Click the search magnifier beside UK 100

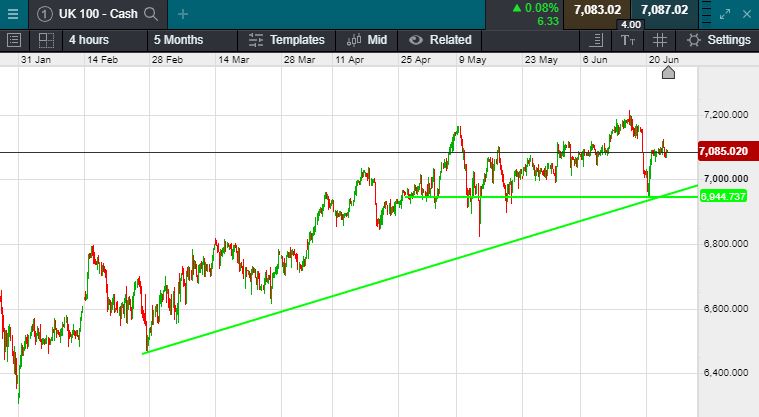[x=151, y=14]
